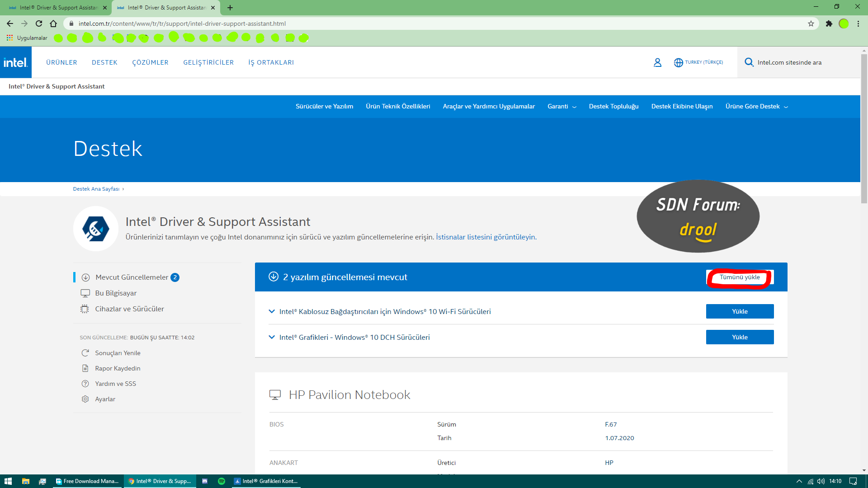Open the user account profile icon
The height and width of the screenshot is (488, 868).
657,62
